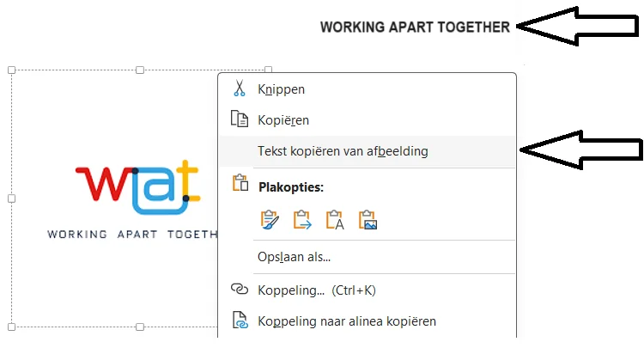Click the document-link icon for Koppeling naar alinea
Viewport: 644px width, 348px height.
(x=240, y=322)
